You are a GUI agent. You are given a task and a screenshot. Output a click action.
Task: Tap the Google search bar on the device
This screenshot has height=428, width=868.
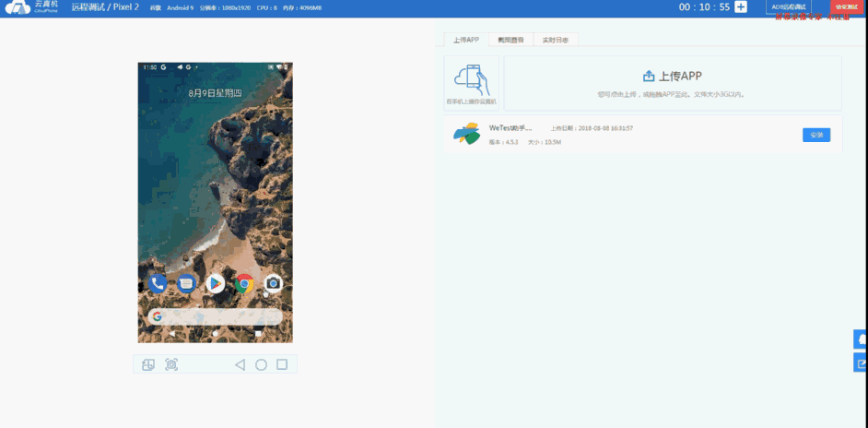[215, 316]
